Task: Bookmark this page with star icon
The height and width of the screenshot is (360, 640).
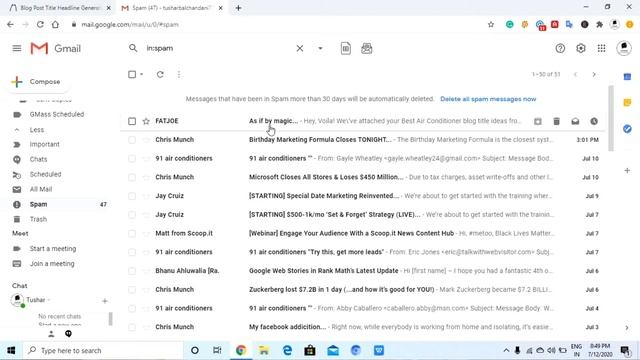Action: tap(491, 24)
